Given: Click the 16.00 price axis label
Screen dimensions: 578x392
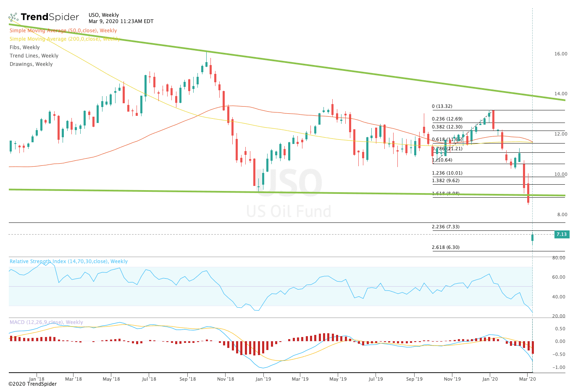Looking at the screenshot, I should (561, 54).
